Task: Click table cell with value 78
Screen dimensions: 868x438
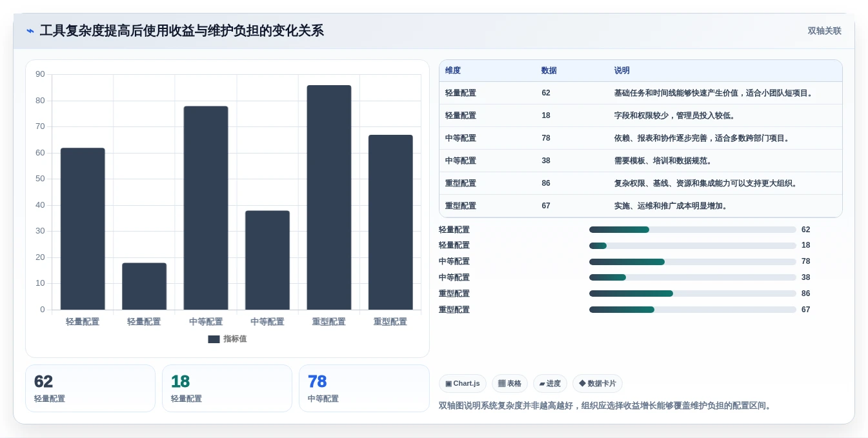Action: (546, 138)
